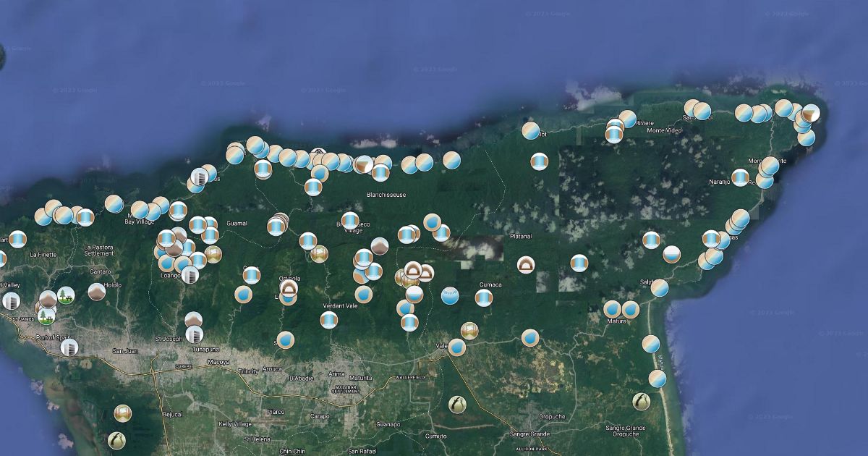The height and width of the screenshot is (456, 868).
Task: Open the swamp marker west of Bejucal
Action: [122, 413]
